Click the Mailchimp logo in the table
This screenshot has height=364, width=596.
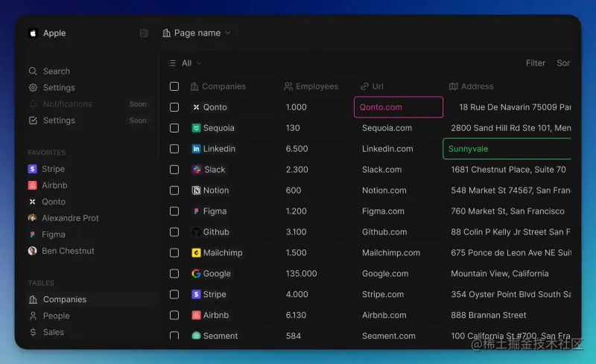[196, 252]
